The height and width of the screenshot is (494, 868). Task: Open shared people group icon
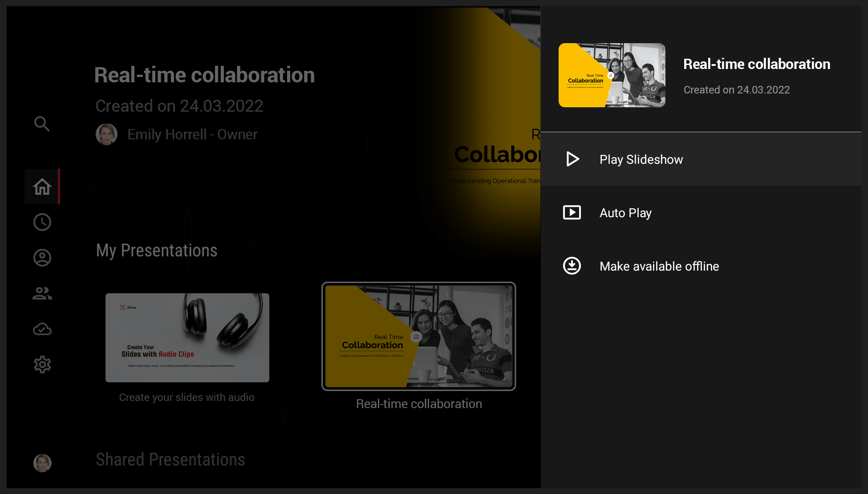point(42,293)
